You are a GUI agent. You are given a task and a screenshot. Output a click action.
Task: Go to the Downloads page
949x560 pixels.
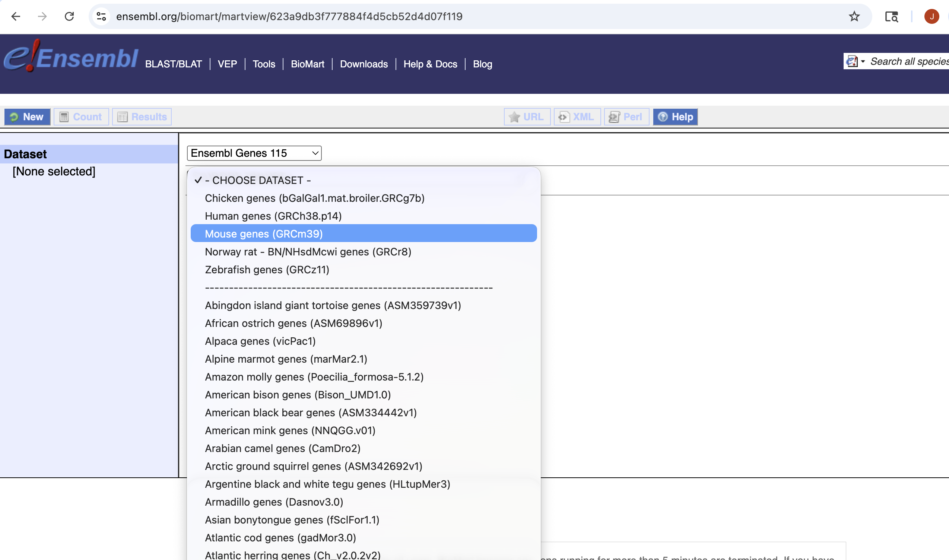click(x=364, y=64)
